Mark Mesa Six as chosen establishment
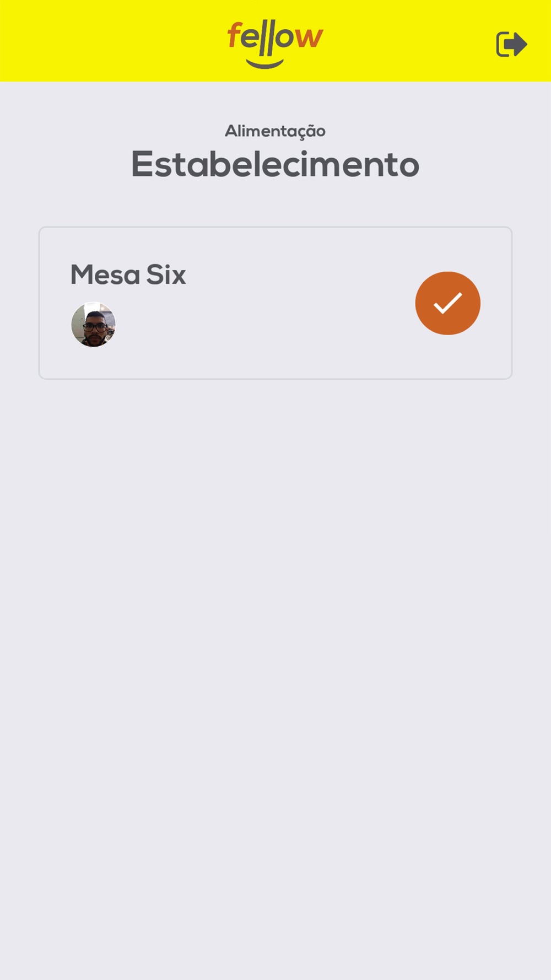 (x=447, y=303)
